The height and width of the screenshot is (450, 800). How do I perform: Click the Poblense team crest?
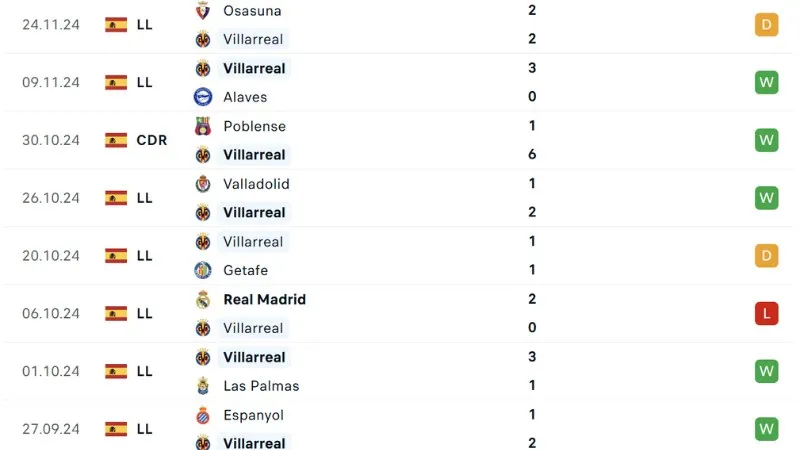coord(203,126)
